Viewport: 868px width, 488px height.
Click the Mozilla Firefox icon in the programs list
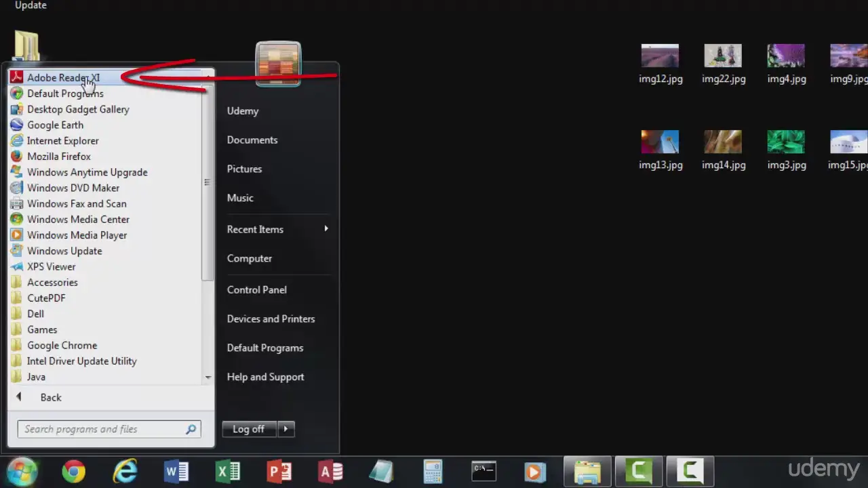click(17, 157)
